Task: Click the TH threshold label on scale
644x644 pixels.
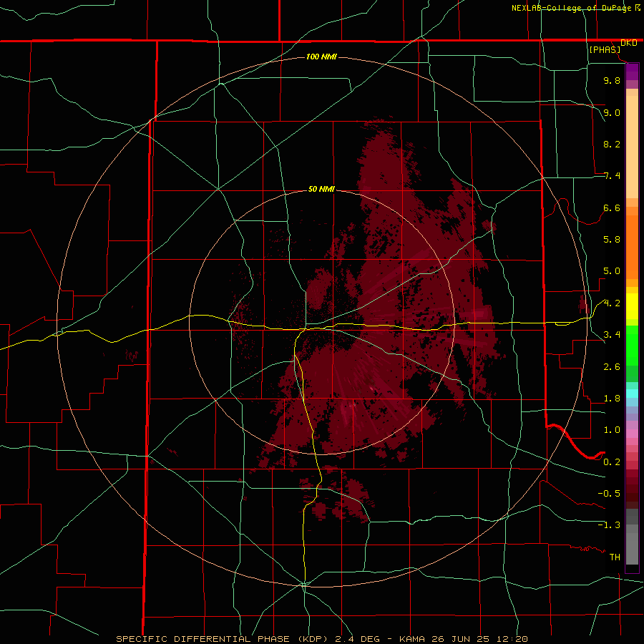Action: (615, 557)
